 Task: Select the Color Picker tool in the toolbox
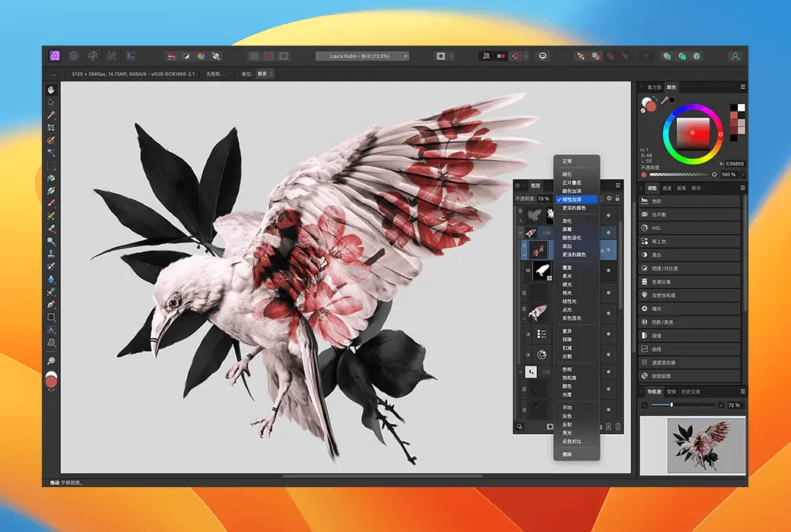point(51,115)
